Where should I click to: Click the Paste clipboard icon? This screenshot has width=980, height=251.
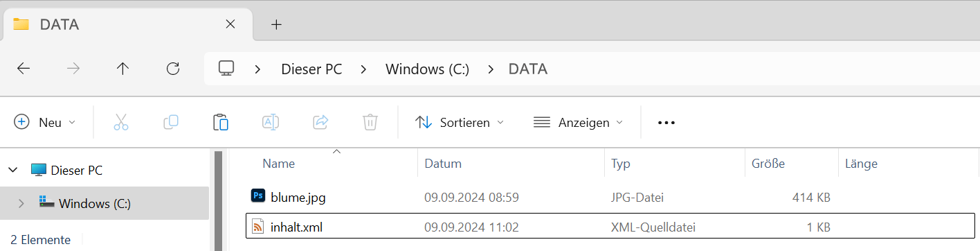pyautogui.click(x=221, y=123)
